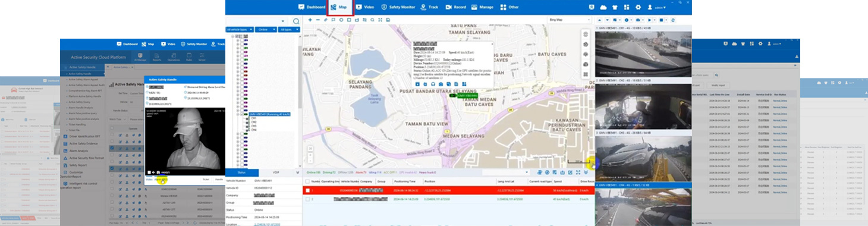
Task: Click the cloud icon in top header
Action: pyautogui.click(x=603, y=7)
